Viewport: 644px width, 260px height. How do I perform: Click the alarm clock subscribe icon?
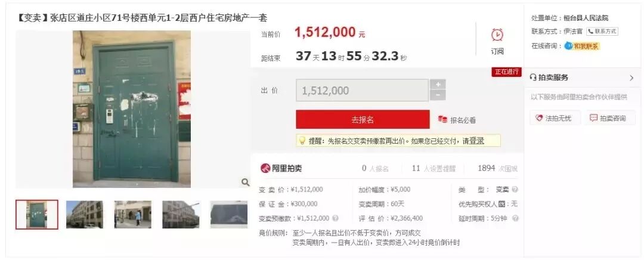[497, 35]
